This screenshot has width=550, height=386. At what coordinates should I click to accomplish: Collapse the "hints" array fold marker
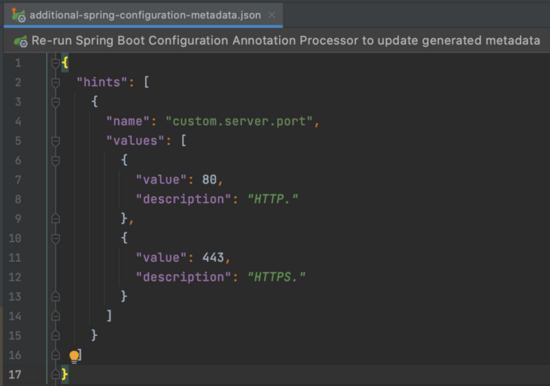(x=55, y=82)
